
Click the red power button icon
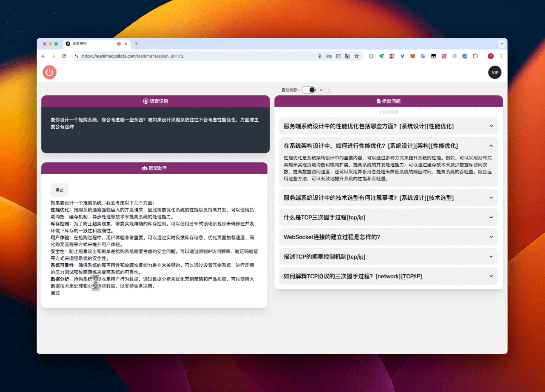click(x=50, y=72)
